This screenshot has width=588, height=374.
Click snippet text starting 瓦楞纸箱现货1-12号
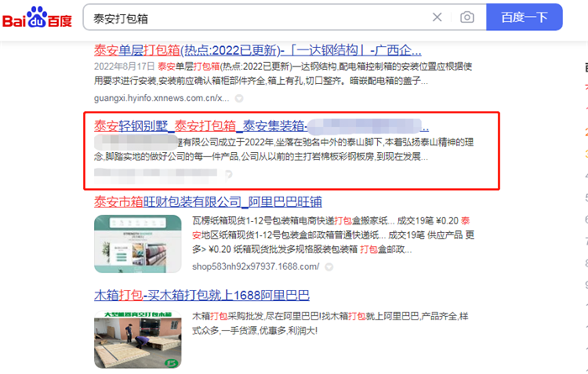tap(333, 234)
